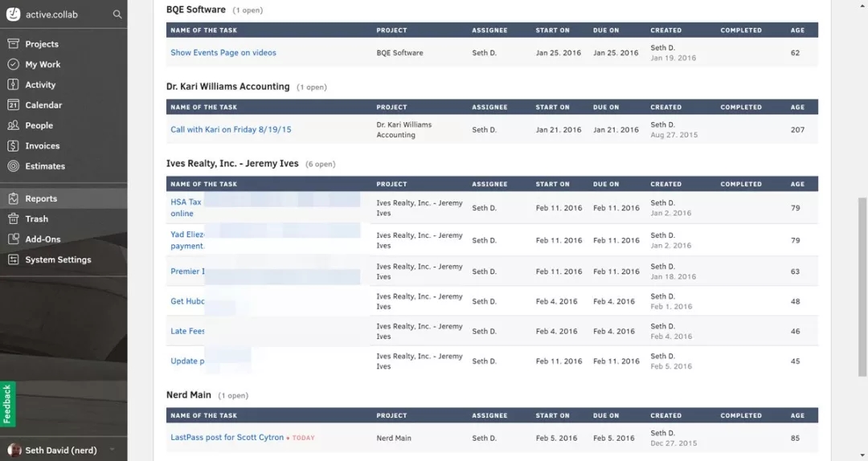The height and width of the screenshot is (461, 868).
Task: Click the Aug 27. 2015 created date
Action: pyautogui.click(x=674, y=134)
